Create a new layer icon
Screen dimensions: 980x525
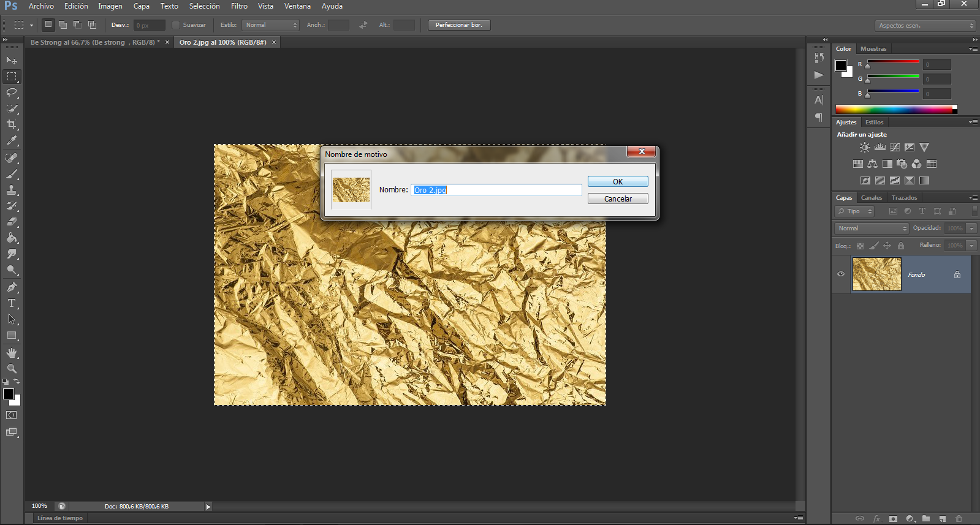(x=943, y=519)
